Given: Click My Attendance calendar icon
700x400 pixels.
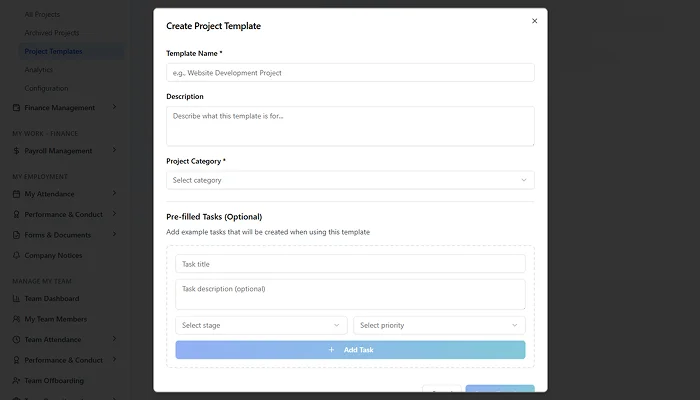Looking at the screenshot, I should coord(16,194).
